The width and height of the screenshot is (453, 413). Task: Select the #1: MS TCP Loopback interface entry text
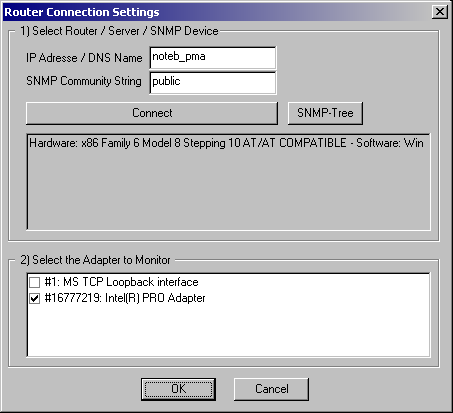click(x=121, y=282)
